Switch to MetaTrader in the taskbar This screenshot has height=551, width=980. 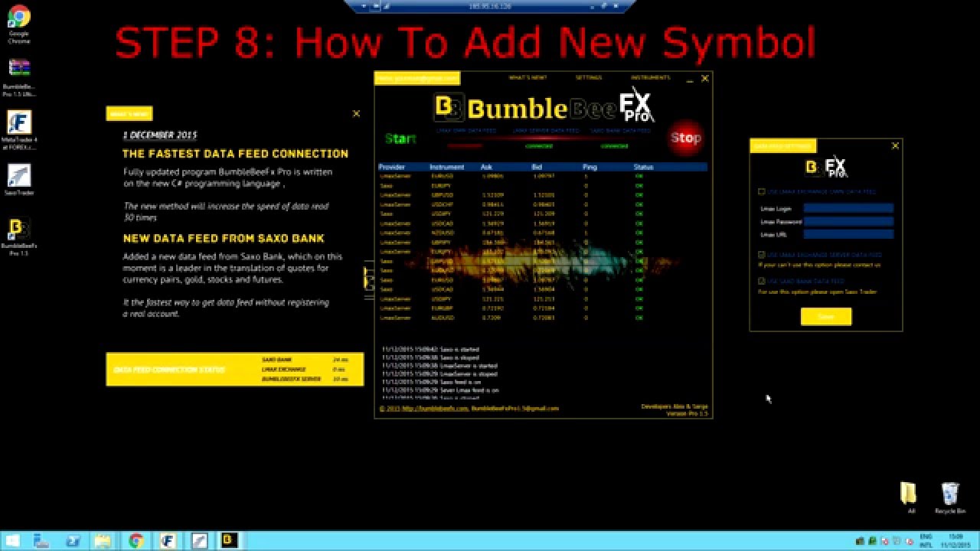[168, 541]
